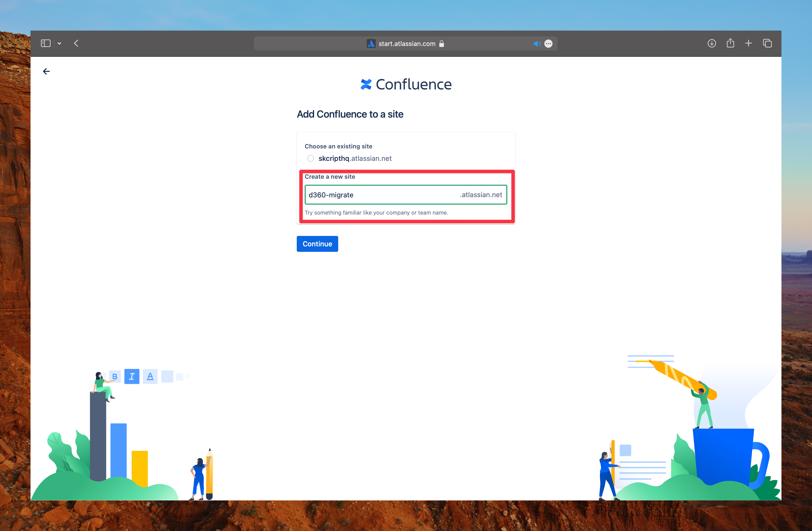Click the Atlassian favicon in address bar
812x531 pixels.
pos(371,44)
